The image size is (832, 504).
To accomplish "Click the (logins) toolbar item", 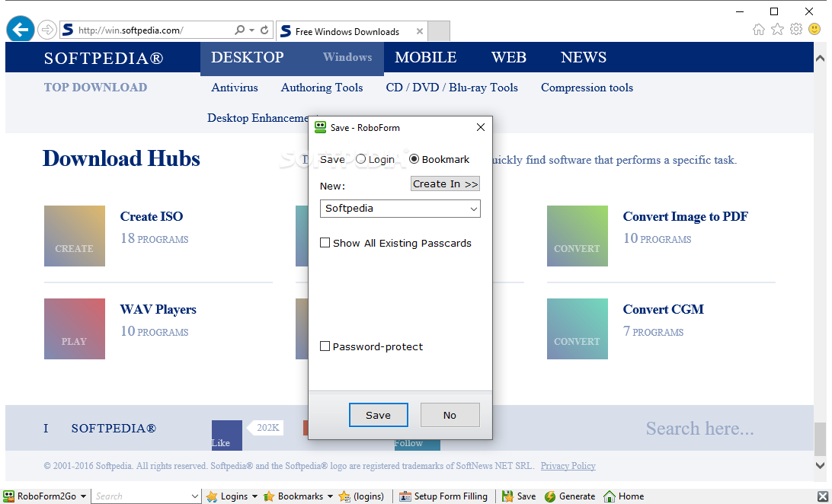I will [361, 496].
